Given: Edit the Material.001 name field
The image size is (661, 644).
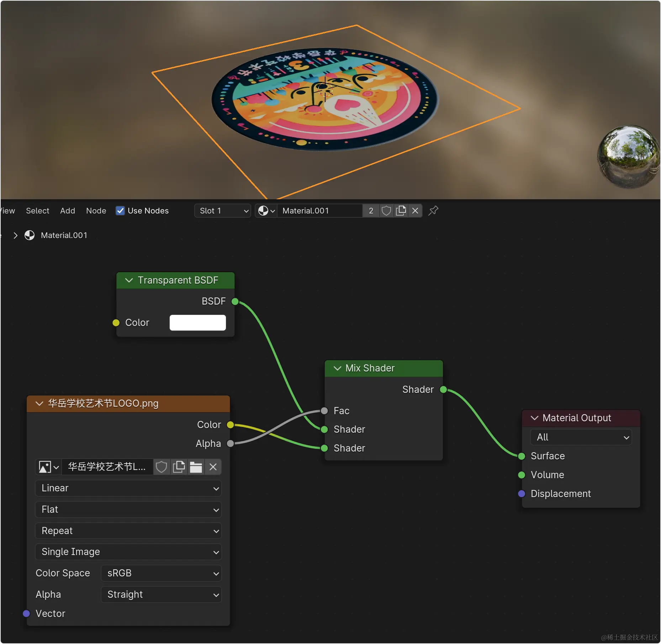Looking at the screenshot, I should click(x=319, y=211).
